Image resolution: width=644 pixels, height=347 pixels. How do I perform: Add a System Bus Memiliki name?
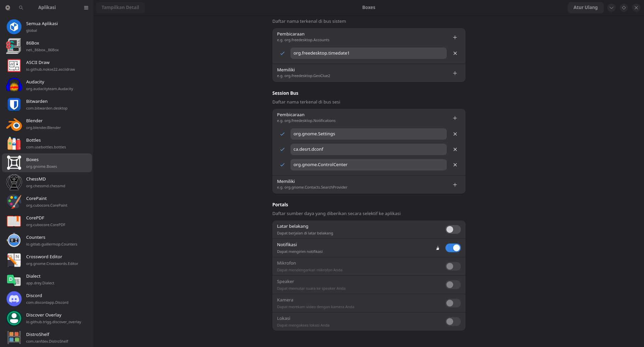coord(455,73)
